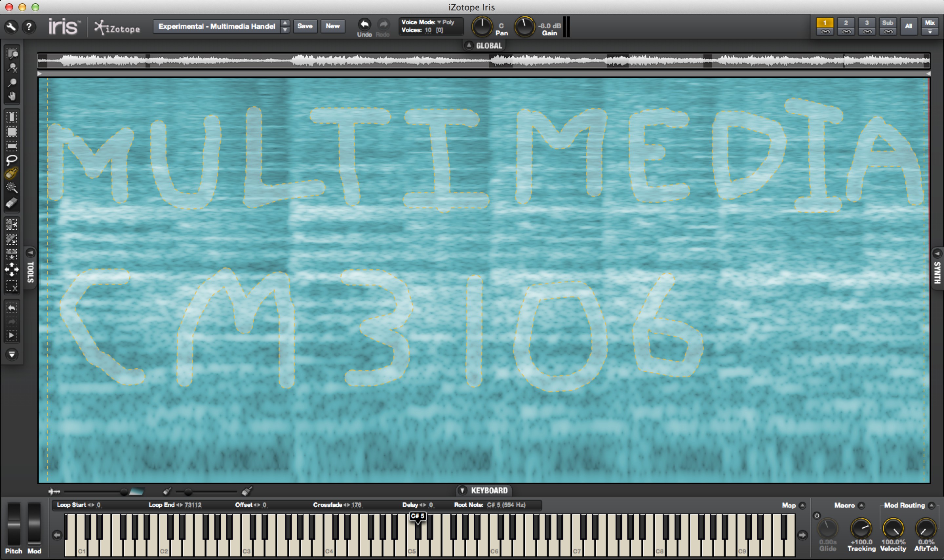Click the Tracking knob
The width and height of the screenshot is (944, 560).
tap(861, 528)
